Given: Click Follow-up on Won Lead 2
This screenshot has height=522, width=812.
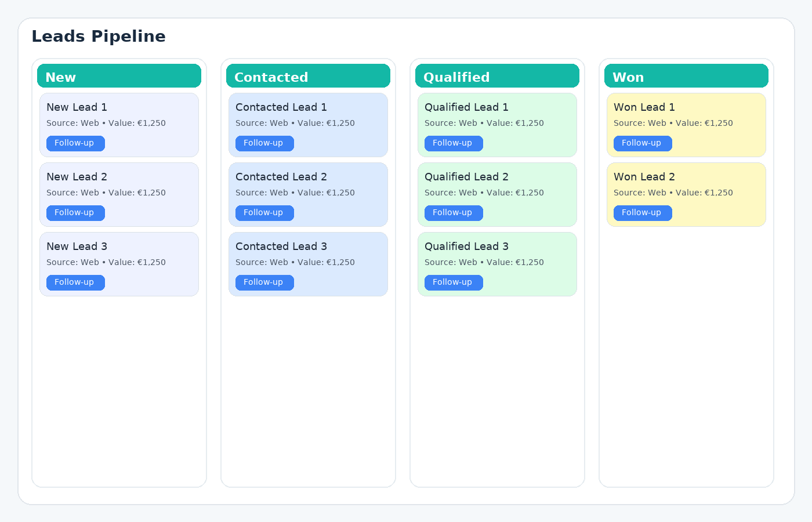Looking at the screenshot, I should tap(643, 213).
